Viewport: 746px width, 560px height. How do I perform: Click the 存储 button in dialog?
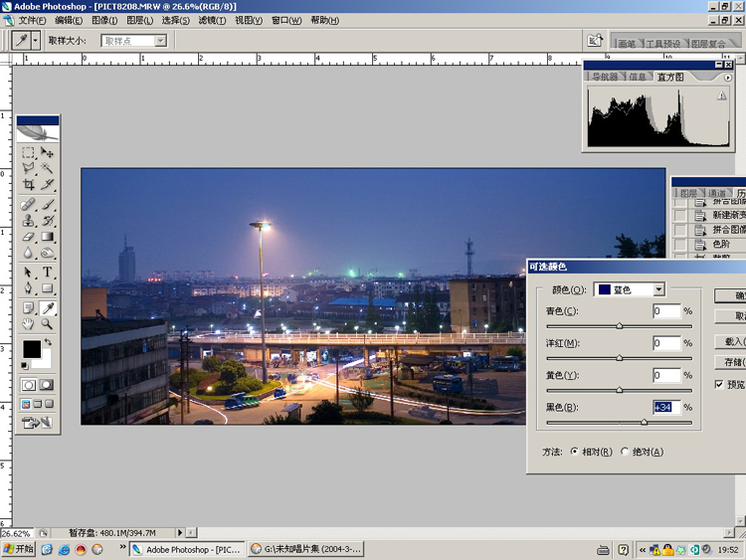point(731,362)
